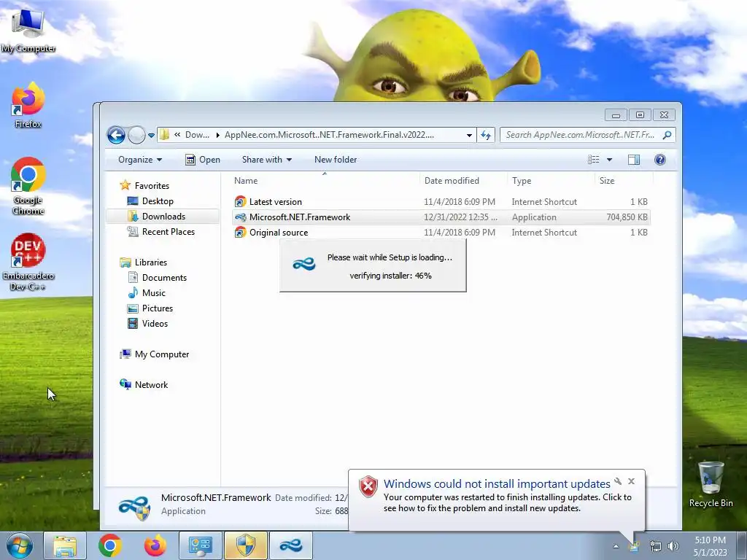Click the taskbar clock 5:10 PM
The image size is (747, 560).
711,546
